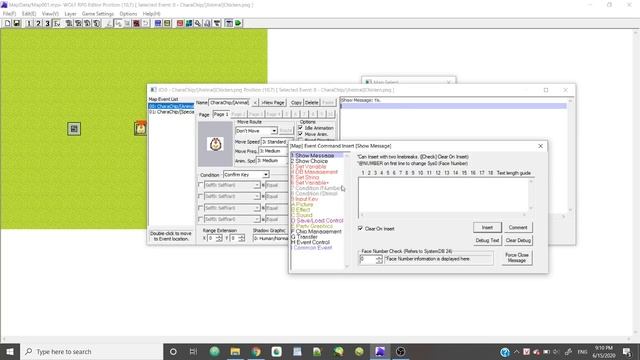This screenshot has width=640, height=360.
Task: Select Save/Load Control in command list
Action: click(317, 220)
